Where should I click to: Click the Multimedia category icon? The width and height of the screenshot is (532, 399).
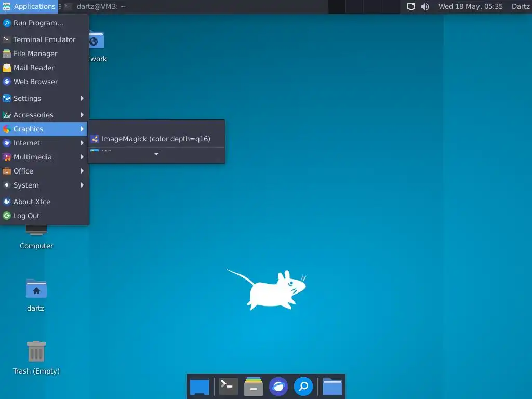pyautogui.click(x=7, y=157)
